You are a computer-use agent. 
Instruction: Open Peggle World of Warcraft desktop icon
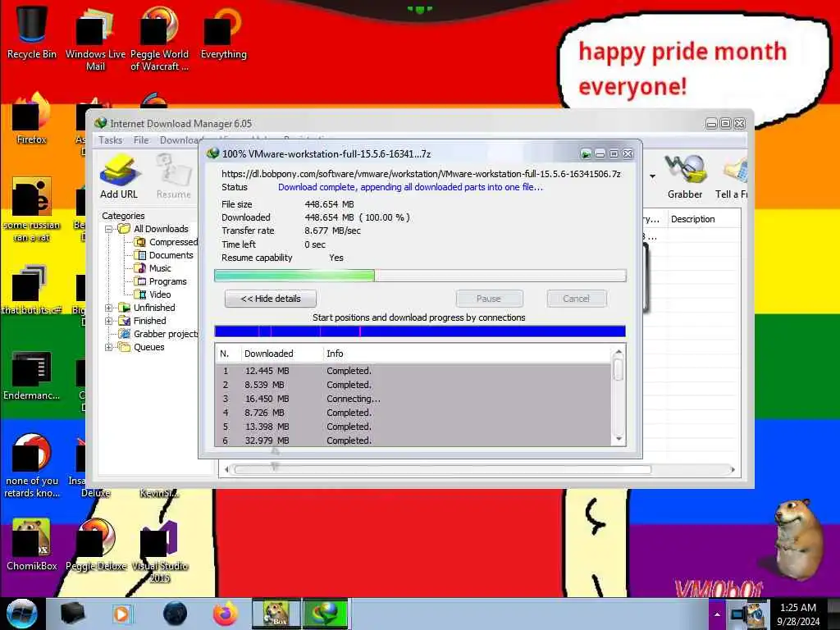coord(159,39)
